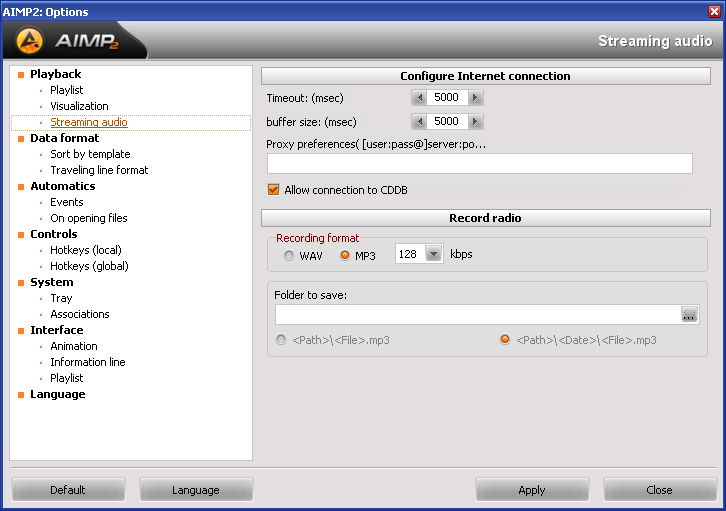Select the System category
This screenshot has height=511, width=726.
pos(52,282)
